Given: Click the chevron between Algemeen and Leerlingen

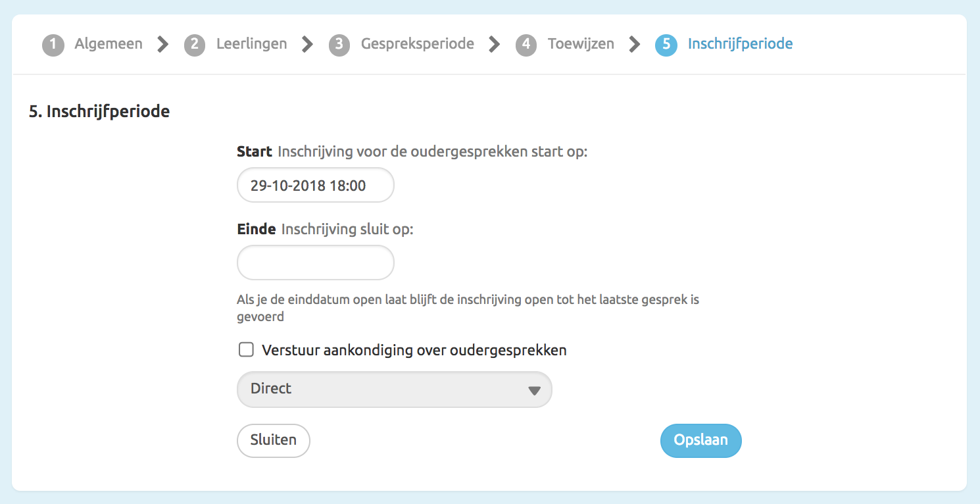Looking at the screenshot, I should [x=161, y=44].
